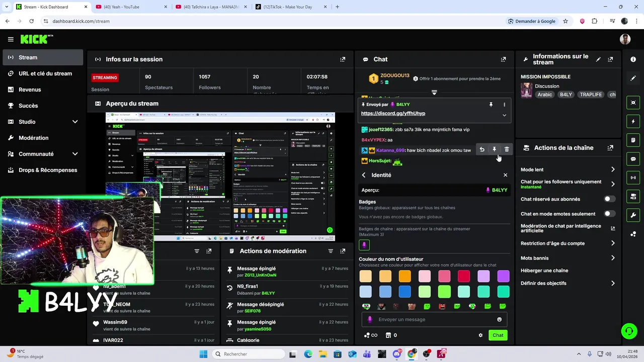Open Mode lent settings
644x362 pixels.
568,169
